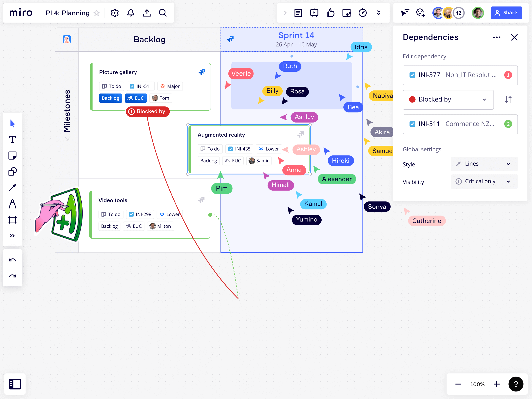Select the arrow/select tool

(x=12, y=124)
